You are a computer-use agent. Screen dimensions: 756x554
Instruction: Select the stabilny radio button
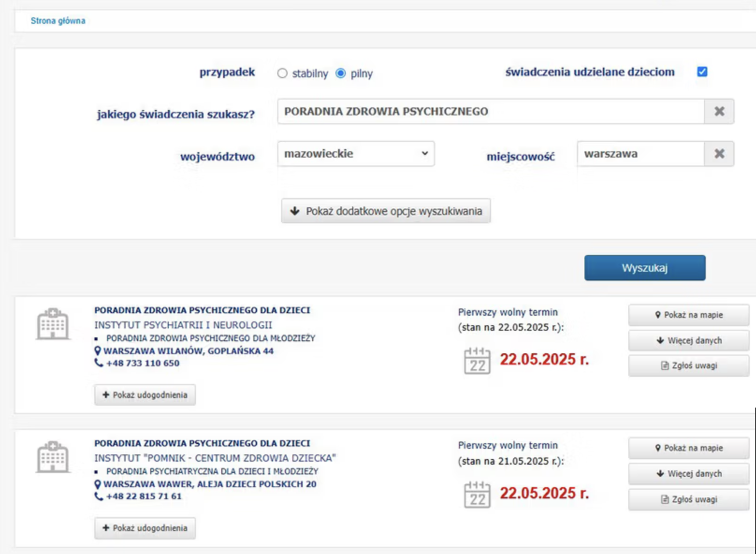point(282,73)
